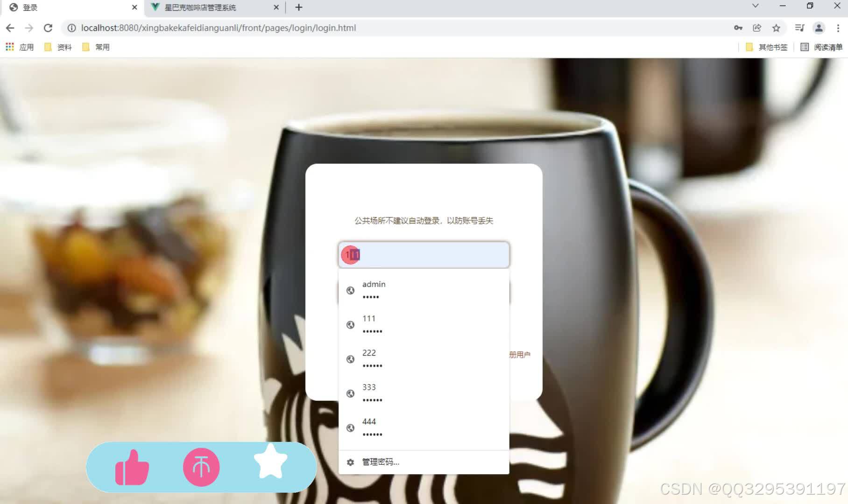The width and height of the screenshot is (848, 504).
Task: Click the username input field
Action: 424,255
